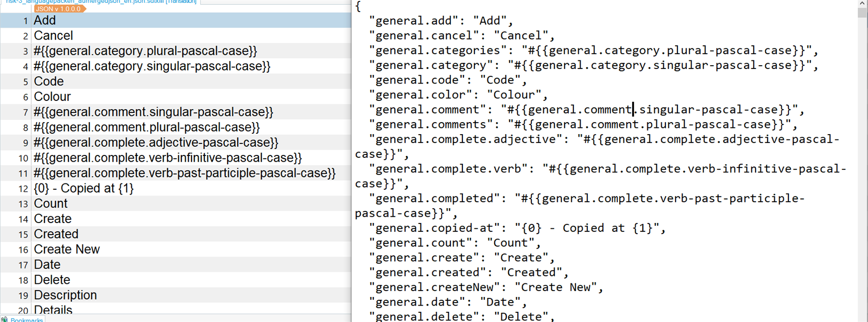Click the "general.code" JSON line
This screenshot has width=868, height=322.
coord(448,80)
